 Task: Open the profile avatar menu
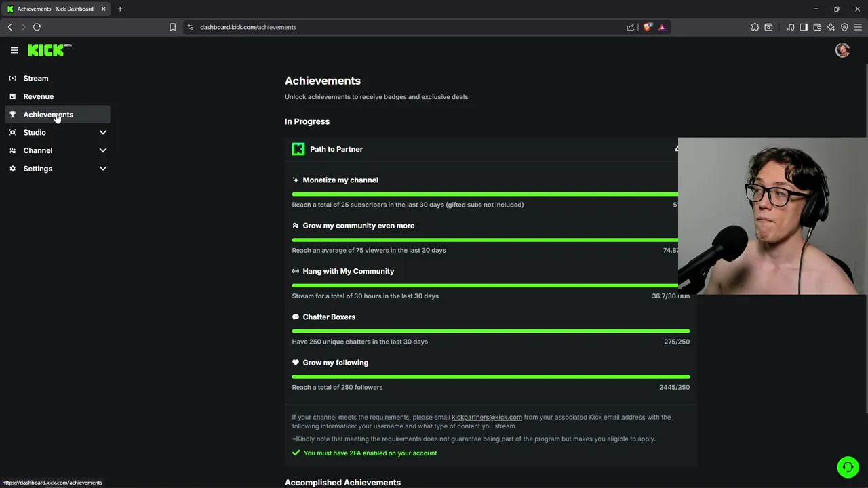click(x=842, y=50)
